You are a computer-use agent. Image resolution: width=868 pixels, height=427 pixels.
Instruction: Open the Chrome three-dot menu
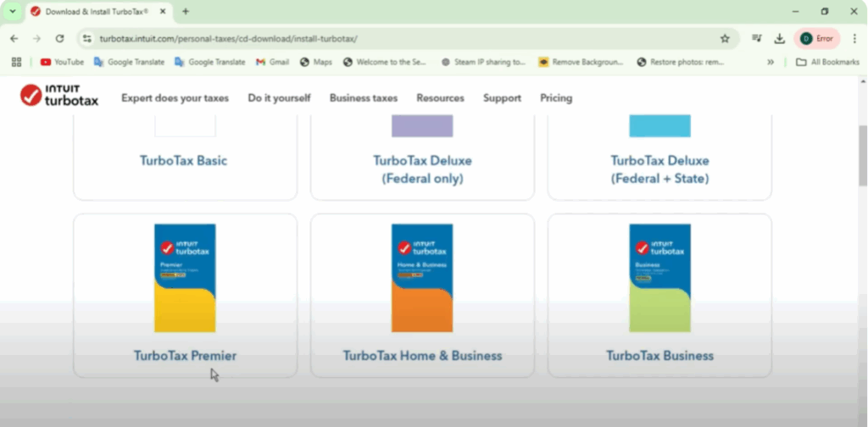point(854,39)
